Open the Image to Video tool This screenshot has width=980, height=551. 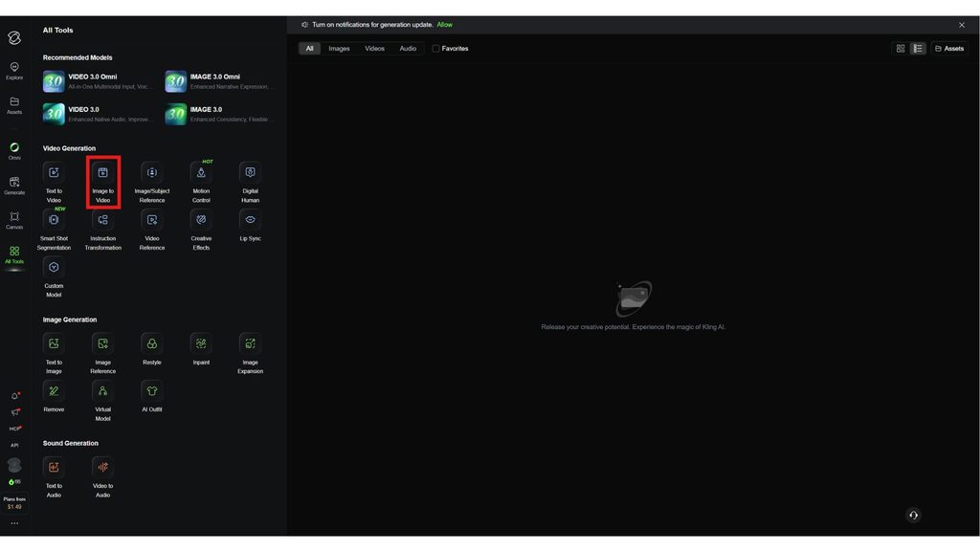point(103,183)
